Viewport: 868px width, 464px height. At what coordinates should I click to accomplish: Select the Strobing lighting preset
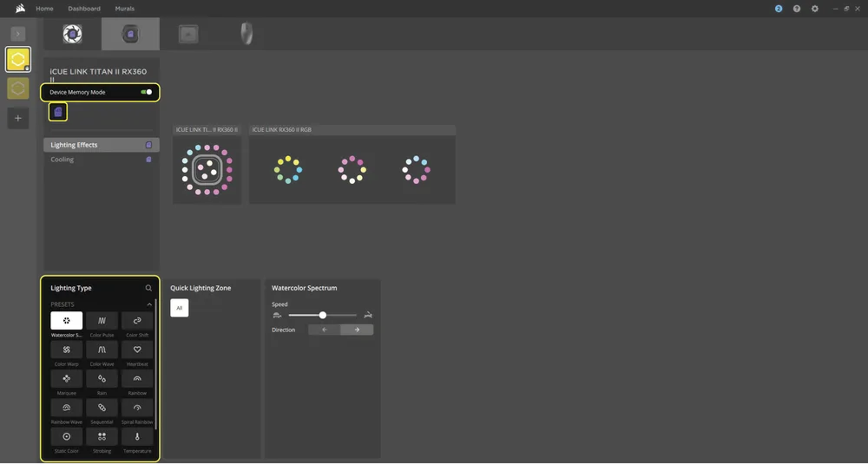(x=102, y=436)
